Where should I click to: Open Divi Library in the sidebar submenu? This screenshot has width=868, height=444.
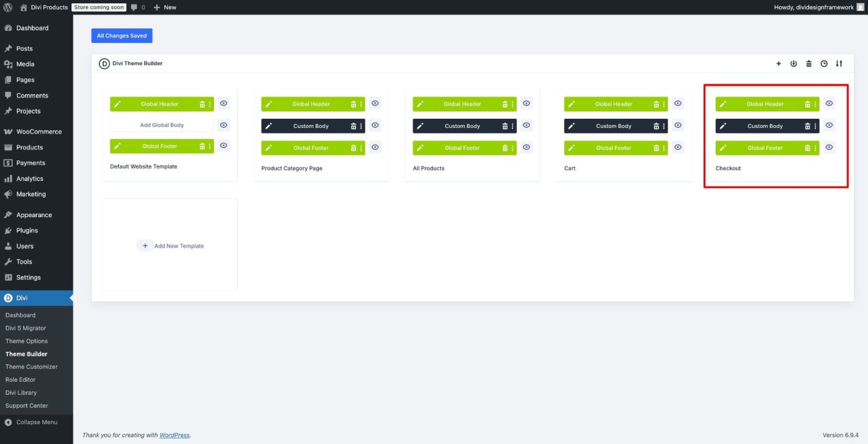(21, 393)
